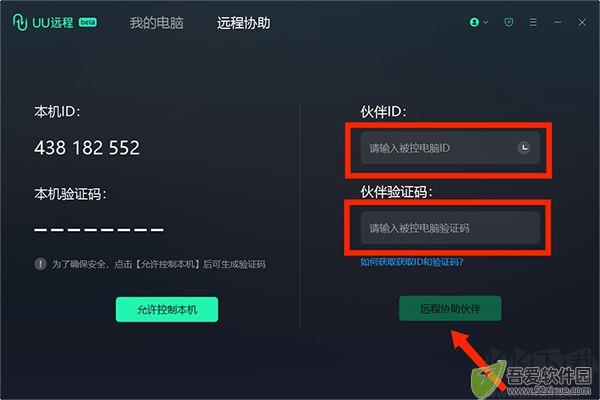Click the beta badge next to UU远程

coord(88,22)
